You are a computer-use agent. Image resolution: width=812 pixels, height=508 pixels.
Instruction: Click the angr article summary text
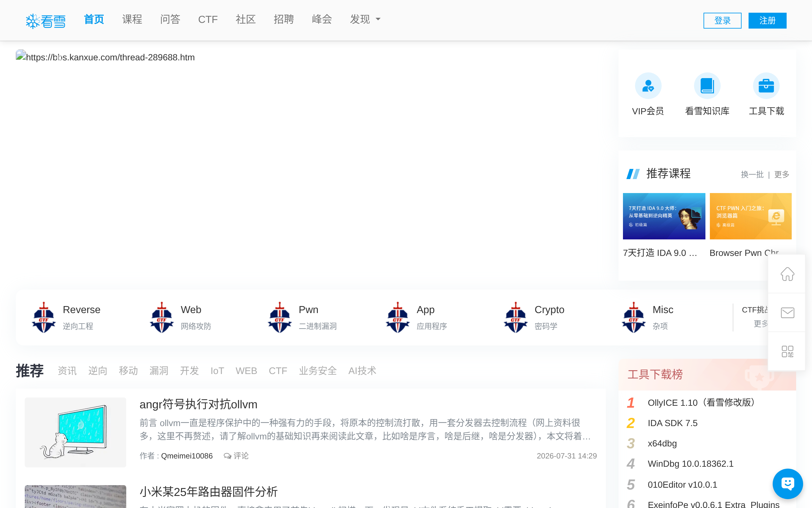[365, 429]
